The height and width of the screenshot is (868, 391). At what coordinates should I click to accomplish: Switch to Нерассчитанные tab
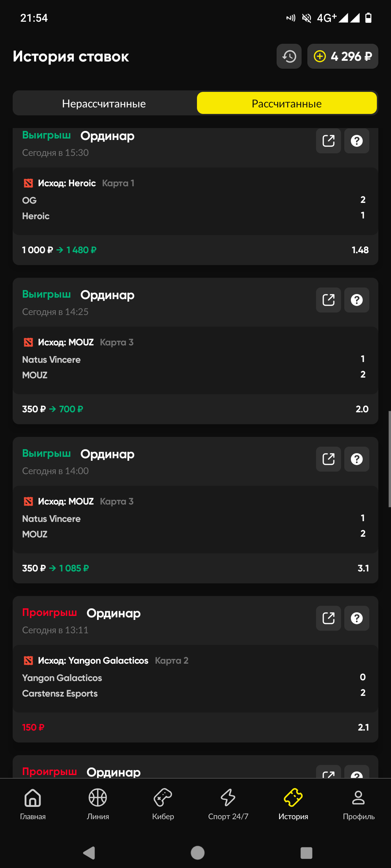(x=104, y=103)
